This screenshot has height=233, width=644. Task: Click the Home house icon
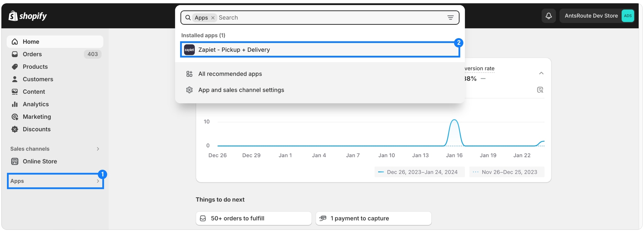(15, 42)
